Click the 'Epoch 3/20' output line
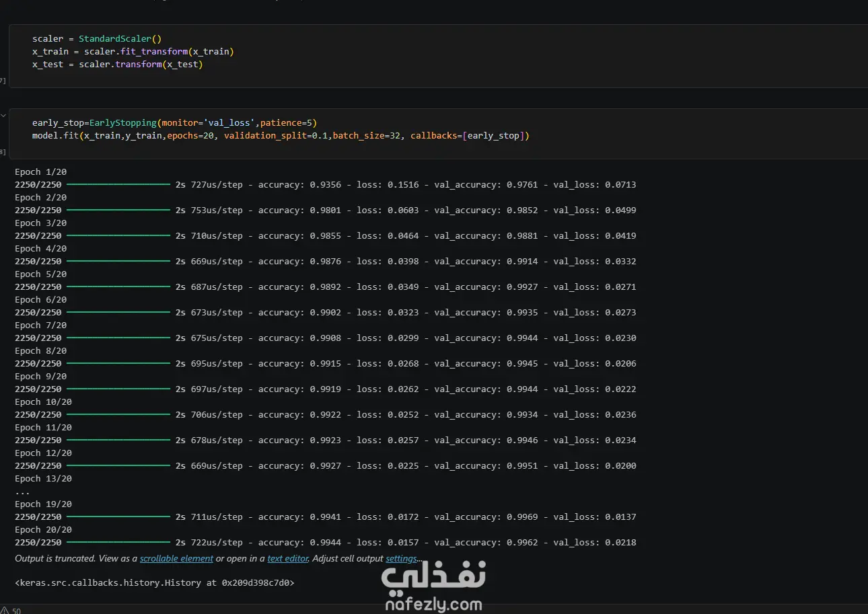This screenshot has height=614, width=868. click(x=40, y=223)
